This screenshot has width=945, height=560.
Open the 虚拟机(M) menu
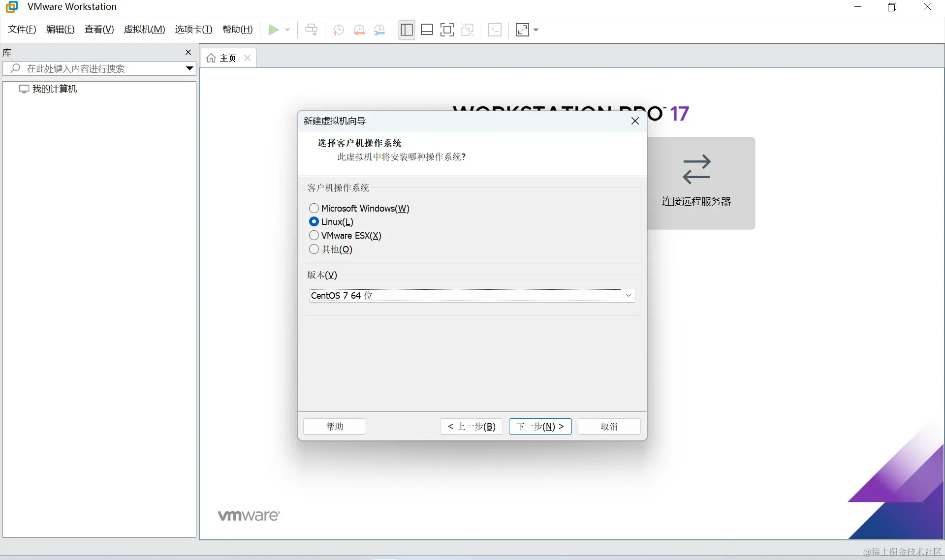pos(144,30)
